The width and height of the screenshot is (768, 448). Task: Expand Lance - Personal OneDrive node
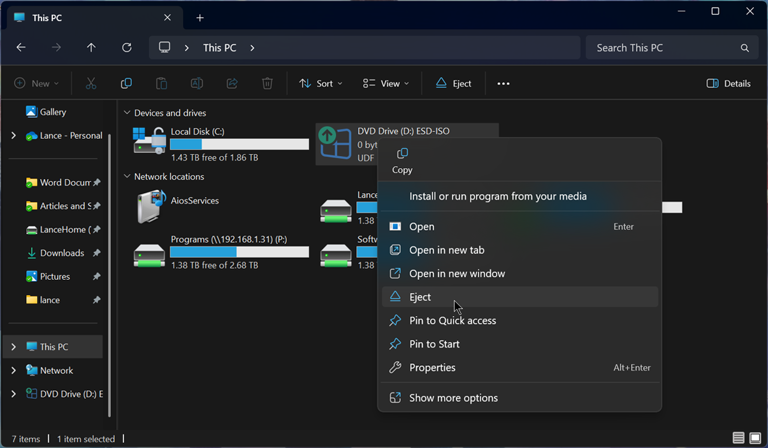pyautogui.click(x=14, y=135)
